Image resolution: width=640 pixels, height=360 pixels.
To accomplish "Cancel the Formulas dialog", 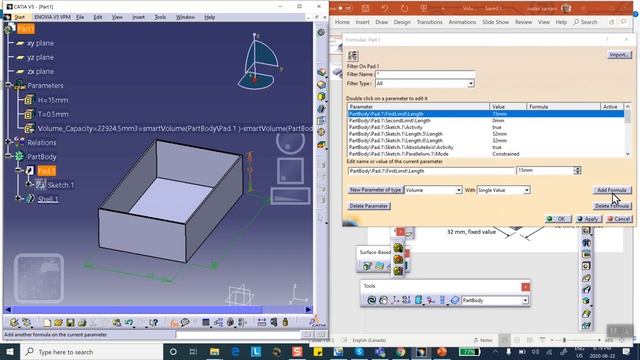I will click(x=619, y=219).
